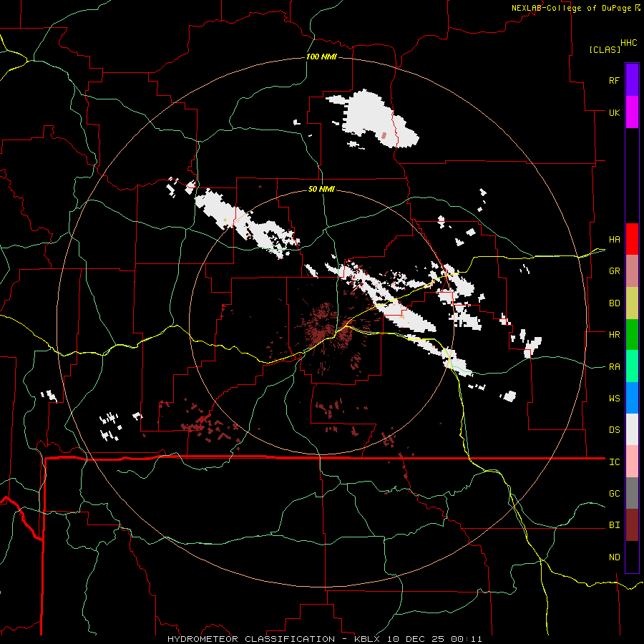This screenshot has width=644, height=644.
Task: Click the HHC product code label
Action: tap(628, 43)
